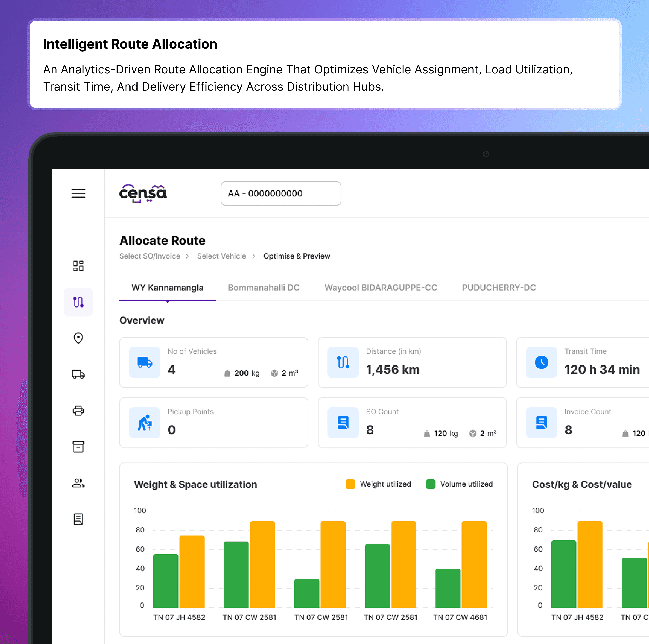Open the users sidebar icon
This screenshot has width=649, height=644.
click(x=78, y=483)
